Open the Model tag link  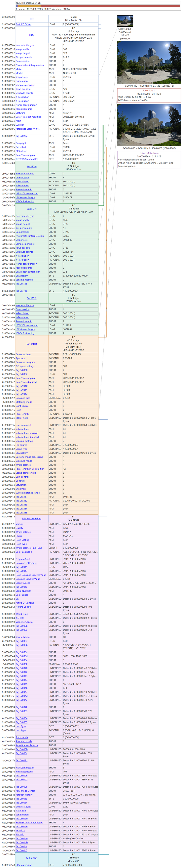[x=19, y=73]
